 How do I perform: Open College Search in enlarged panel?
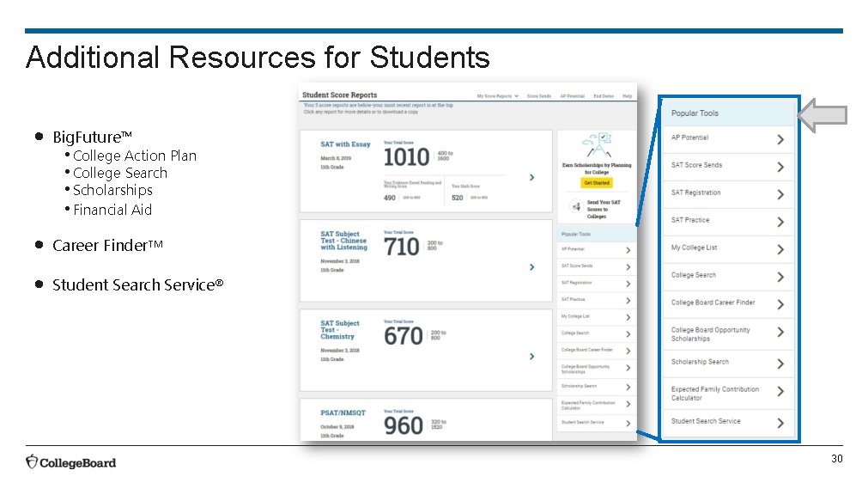694,275
